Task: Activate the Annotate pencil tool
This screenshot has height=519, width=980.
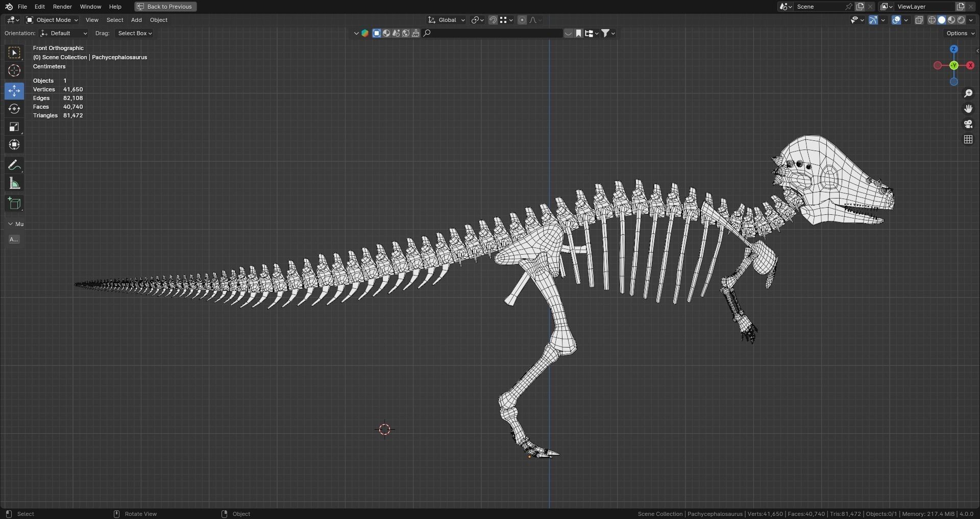Action: pyautogui.click(x=14, y=165)
